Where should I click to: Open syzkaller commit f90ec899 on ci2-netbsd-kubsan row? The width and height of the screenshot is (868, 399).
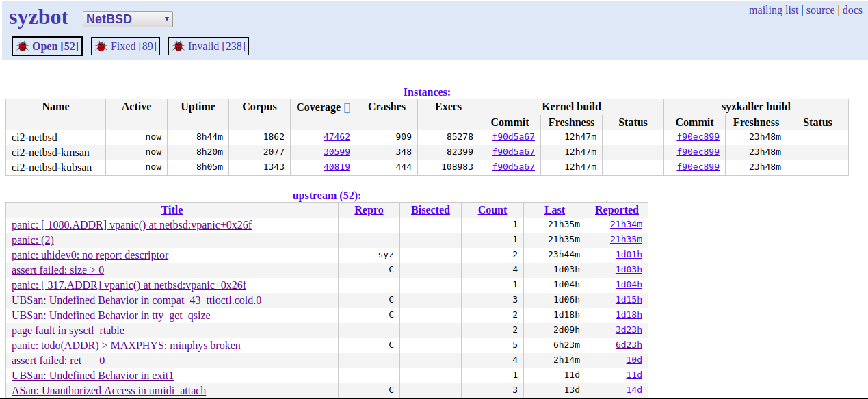(698, 167)
